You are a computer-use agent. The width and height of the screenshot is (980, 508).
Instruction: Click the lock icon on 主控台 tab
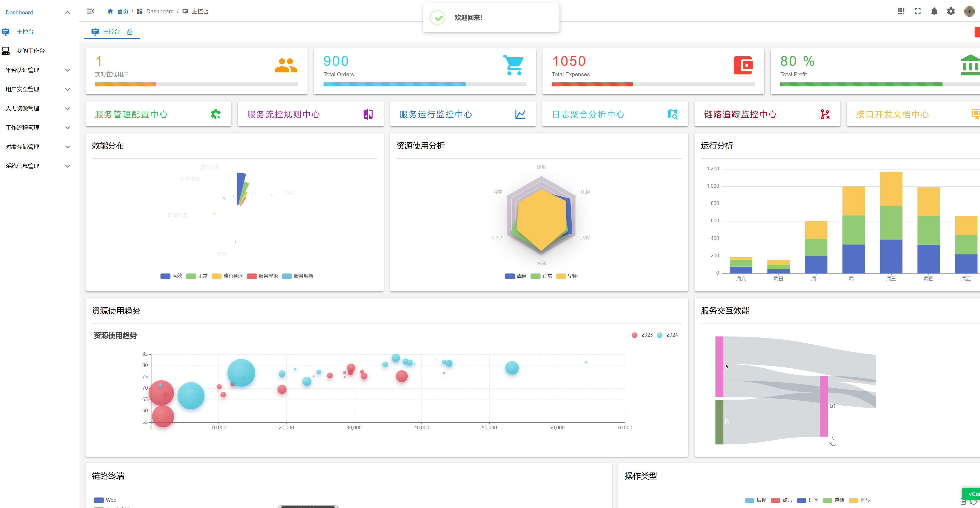[x=130, y=32]
